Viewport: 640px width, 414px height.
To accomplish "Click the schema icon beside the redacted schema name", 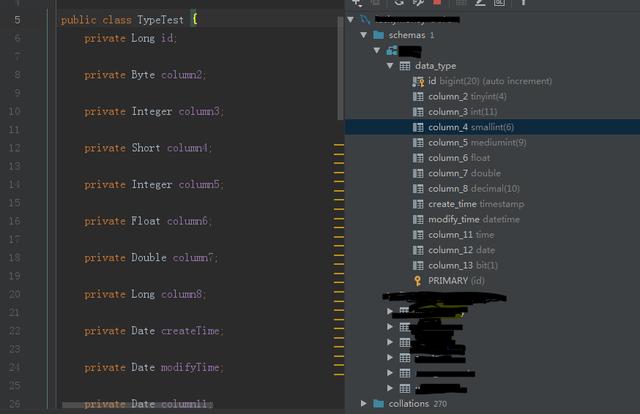I will (x=392, y=51).
